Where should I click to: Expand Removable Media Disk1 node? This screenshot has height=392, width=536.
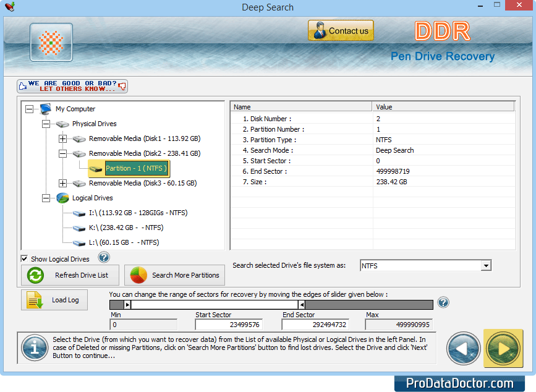pyautogui.click(x=62, y=138)
